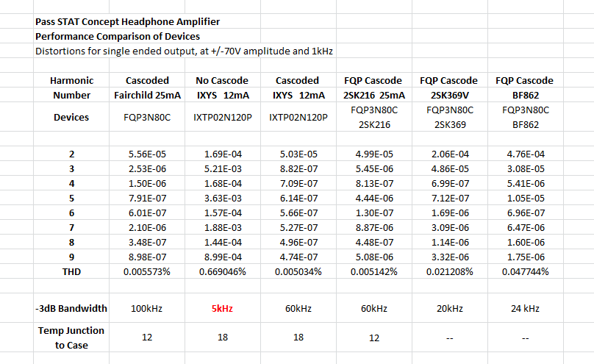Click the '5.21E-03' value cell
This screenshot has width=594, height=364.
223,169
